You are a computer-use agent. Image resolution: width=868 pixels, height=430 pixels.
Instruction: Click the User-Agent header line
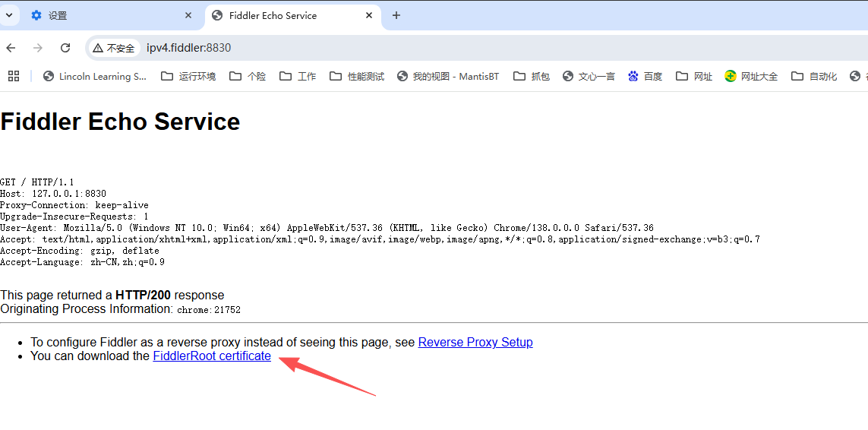point(327,228)
